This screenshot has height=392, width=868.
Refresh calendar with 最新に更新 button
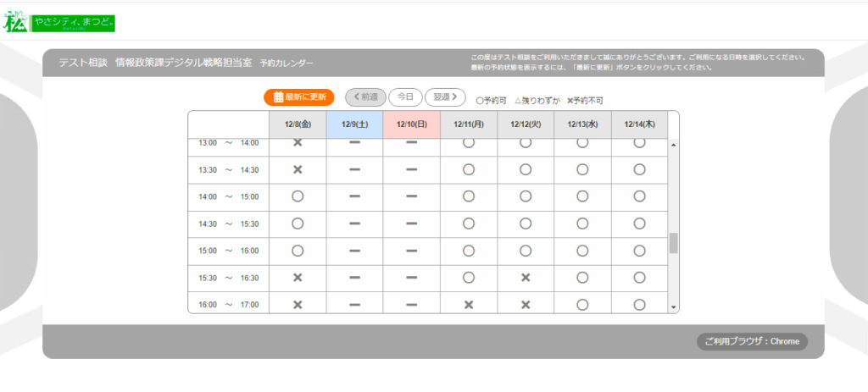point(299,97)
